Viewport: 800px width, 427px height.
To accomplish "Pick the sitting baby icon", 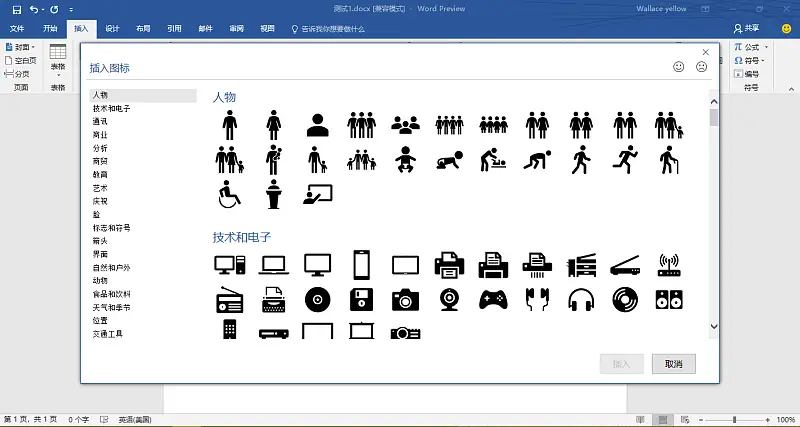I will point(405,160).
